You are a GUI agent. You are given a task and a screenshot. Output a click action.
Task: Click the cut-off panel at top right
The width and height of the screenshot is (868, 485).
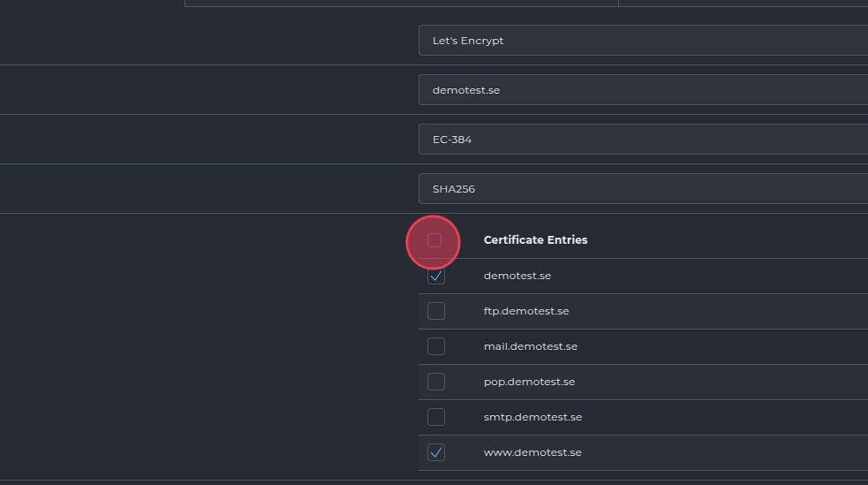point(743,3)
